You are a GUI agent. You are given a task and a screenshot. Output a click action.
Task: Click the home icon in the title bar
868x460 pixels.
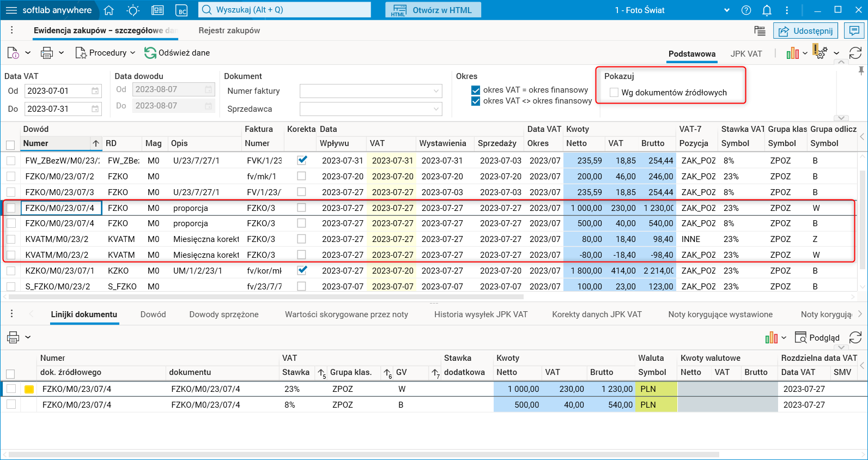coord(108,10)
